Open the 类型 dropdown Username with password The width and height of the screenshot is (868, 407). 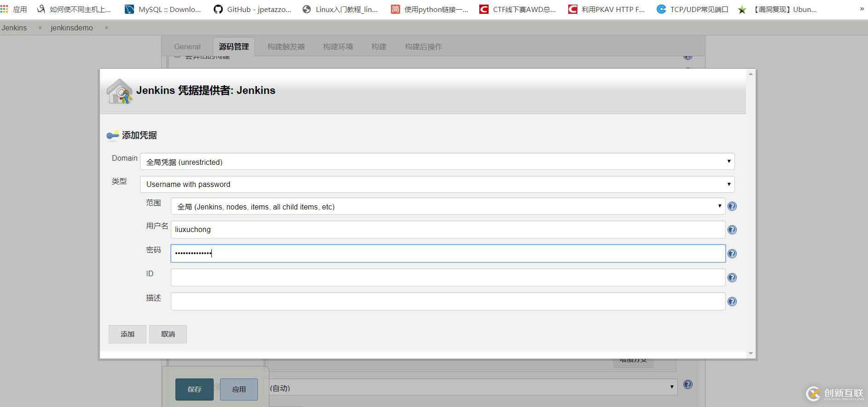(437, 184)
